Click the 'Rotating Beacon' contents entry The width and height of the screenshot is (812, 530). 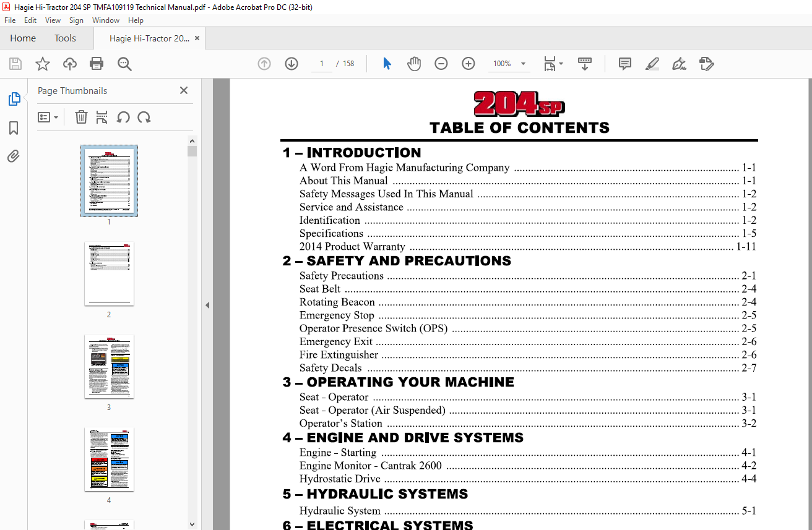(x=337, y=302)
